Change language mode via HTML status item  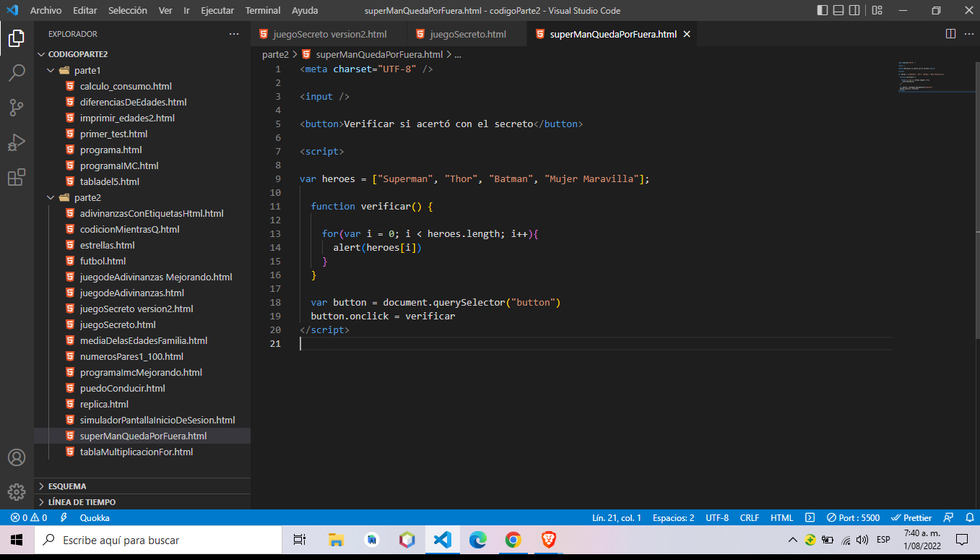click(782, 518)
